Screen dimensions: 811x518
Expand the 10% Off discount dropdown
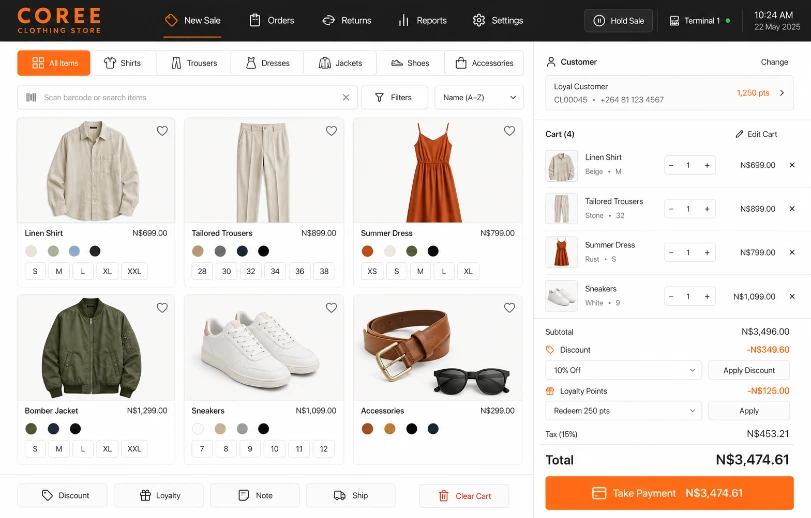pos(623,370)
